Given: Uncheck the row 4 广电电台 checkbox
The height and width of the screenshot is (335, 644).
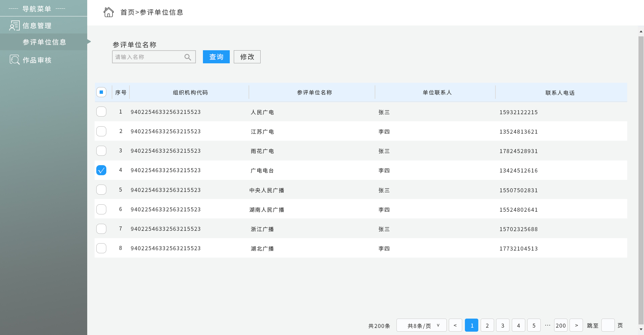Looking at the screenshot, I should point(101,170).
